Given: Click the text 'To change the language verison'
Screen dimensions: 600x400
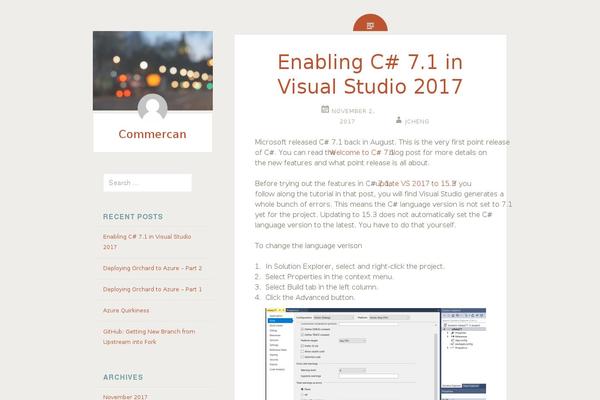Looking at the screenshot, I should (x=308, y=245).
